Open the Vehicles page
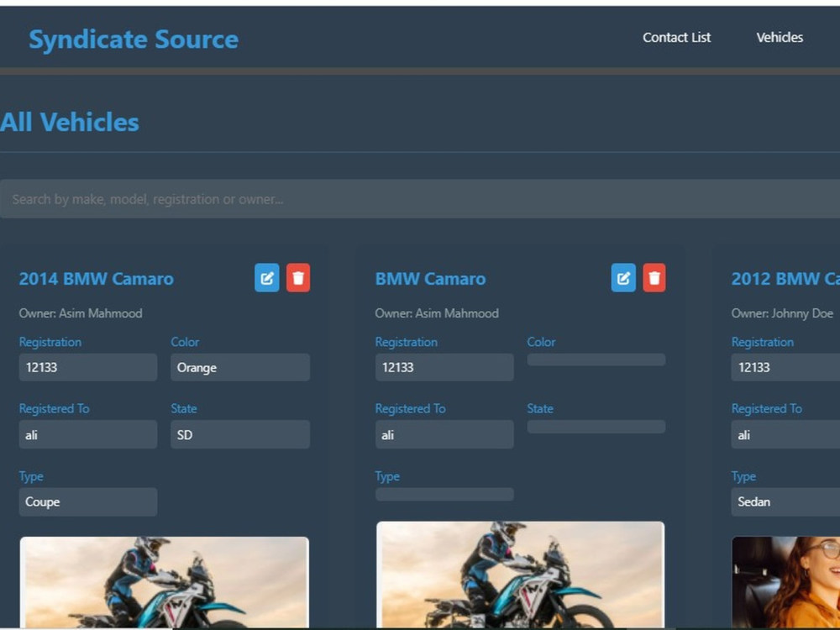Screen dimensions: 840x630 coord(780,37)
